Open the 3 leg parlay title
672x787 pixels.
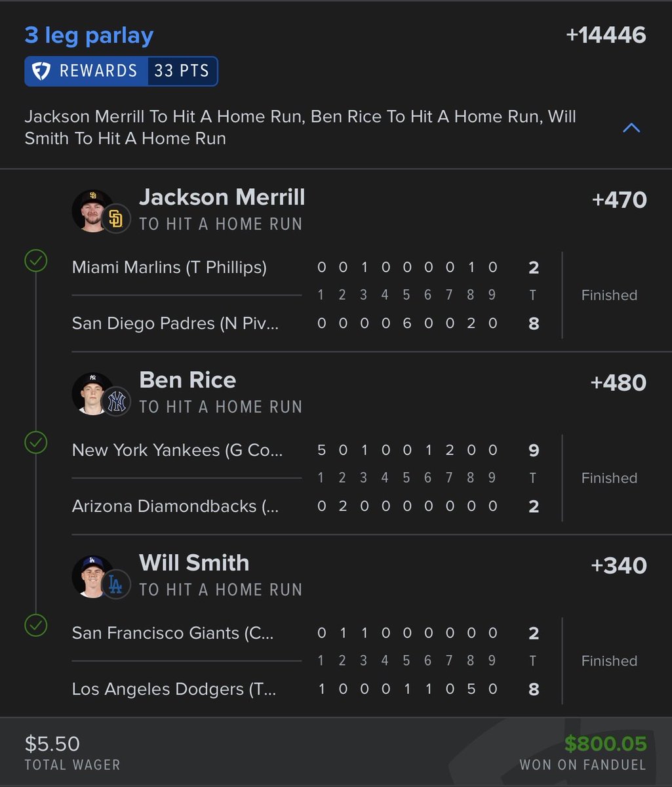pyautogui.click(x=89, y=35)
